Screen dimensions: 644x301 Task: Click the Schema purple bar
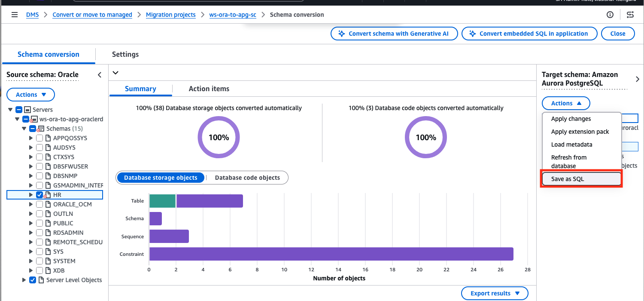click(155, 218)
